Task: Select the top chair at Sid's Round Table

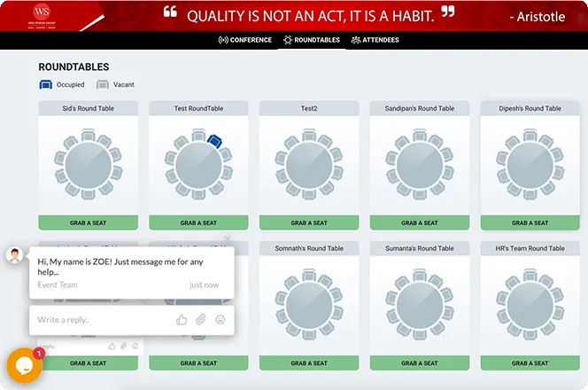Action: (x=89, y=135)
